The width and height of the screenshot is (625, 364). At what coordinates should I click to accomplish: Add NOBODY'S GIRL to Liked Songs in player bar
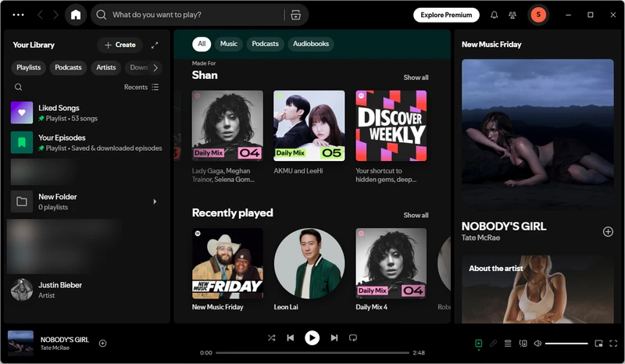103,343
